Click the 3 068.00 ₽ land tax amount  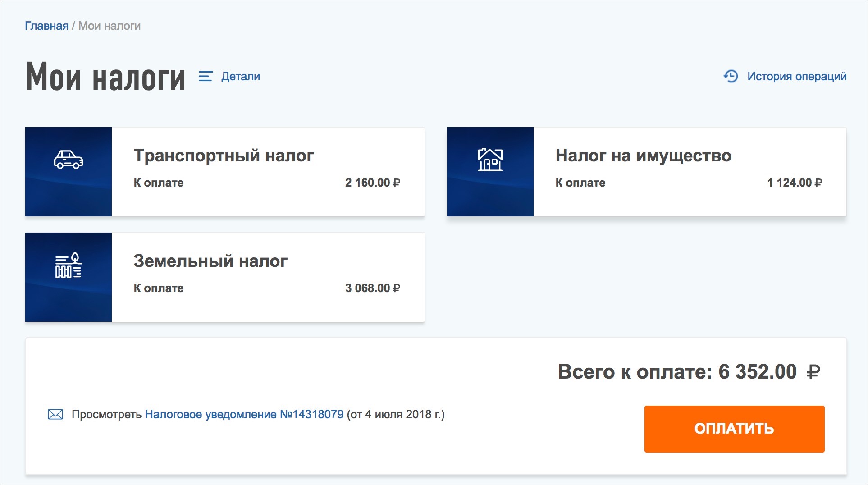[x=372, y=288]
